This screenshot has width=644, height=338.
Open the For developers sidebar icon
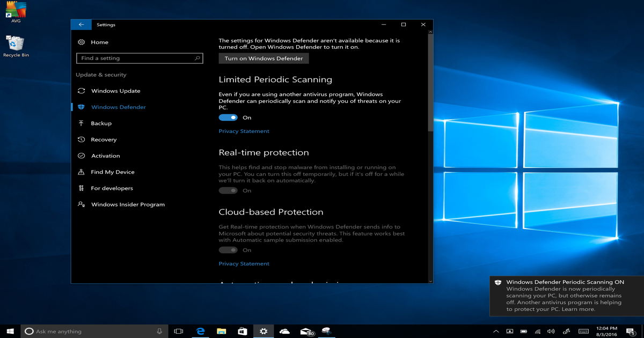[x=81, y=188]
